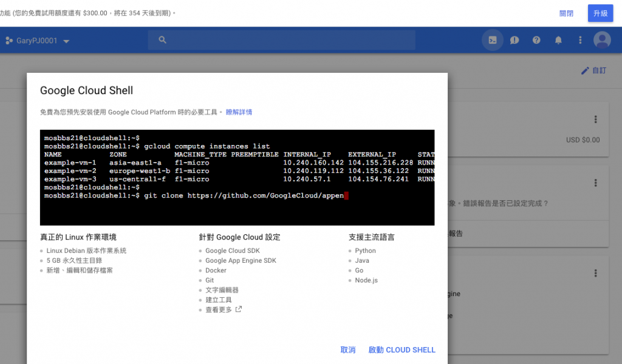The image size is (622, 364).
Task: Activate Cloud Shell icon in top bar
Action: (492, 40)
